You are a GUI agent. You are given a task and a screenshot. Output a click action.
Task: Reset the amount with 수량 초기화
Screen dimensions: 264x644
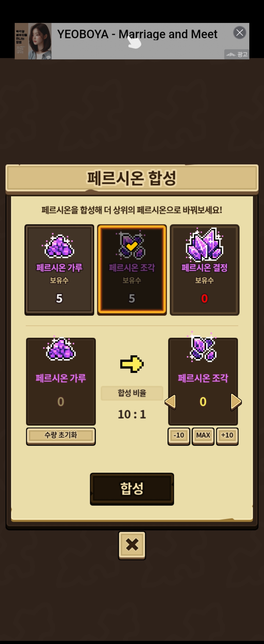(x=61, y=436)
